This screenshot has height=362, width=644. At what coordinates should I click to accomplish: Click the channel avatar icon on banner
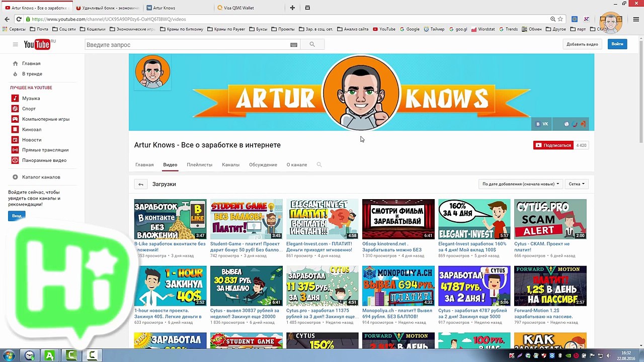coord(152,72)
